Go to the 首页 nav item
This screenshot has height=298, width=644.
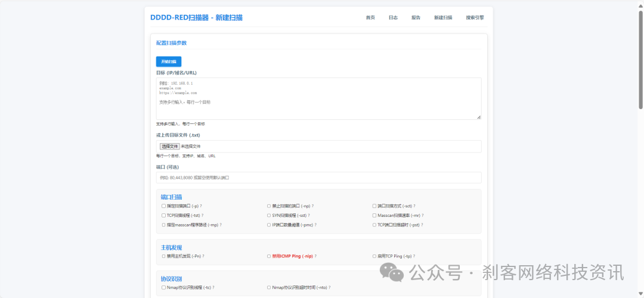coord(370,18)
